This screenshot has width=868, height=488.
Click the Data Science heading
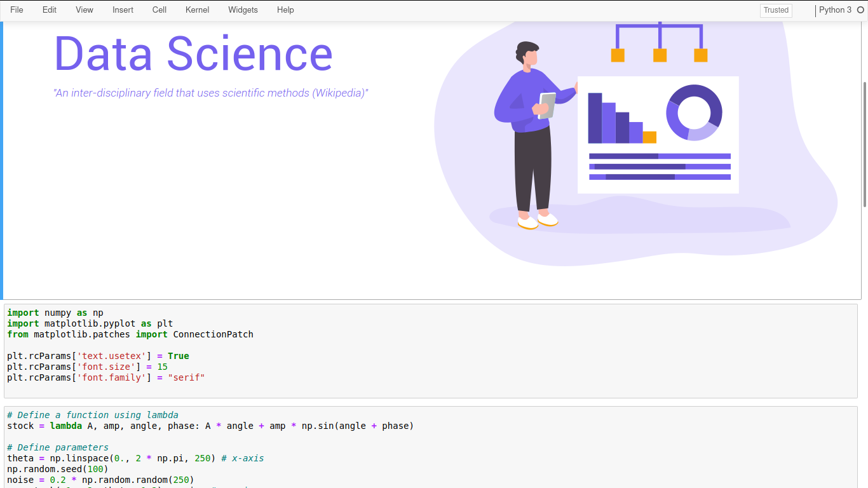pyautogui.click(x=193, y=54)
